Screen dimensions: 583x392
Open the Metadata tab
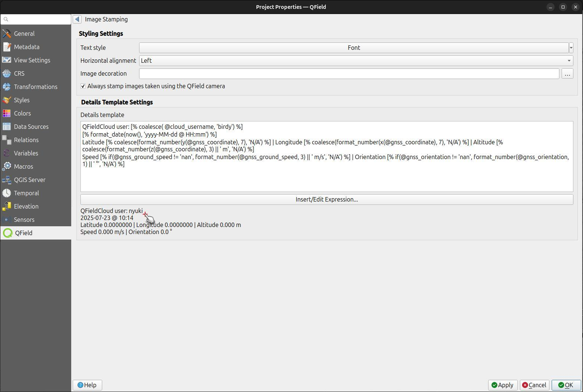point(36,47)
